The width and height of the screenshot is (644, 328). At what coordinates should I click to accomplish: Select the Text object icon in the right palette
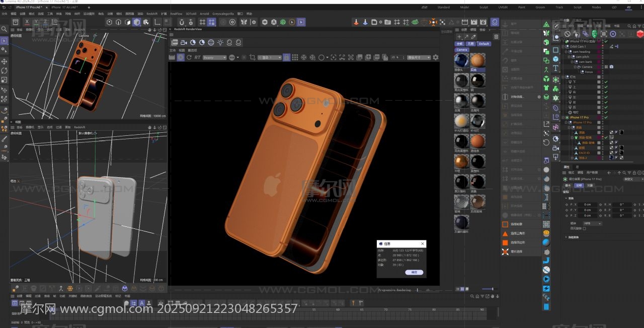[x=555, y=68]
